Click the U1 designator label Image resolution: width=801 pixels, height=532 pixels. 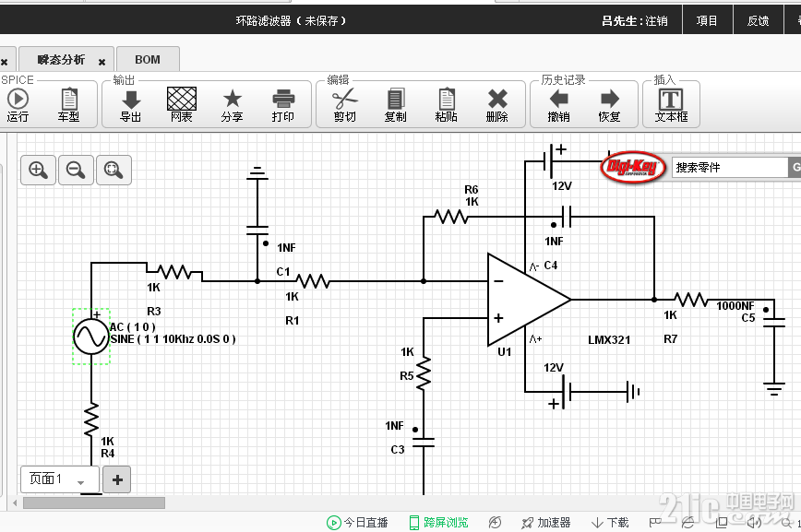click(504, 352)
